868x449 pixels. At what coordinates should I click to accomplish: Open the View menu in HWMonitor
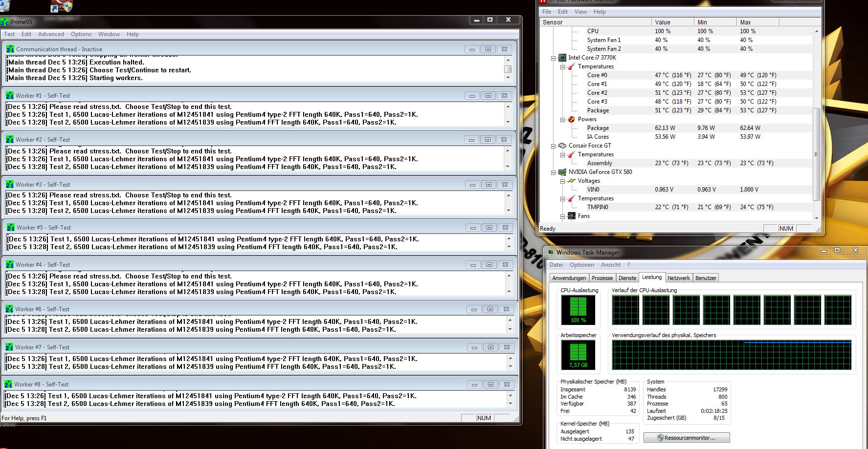580,12
